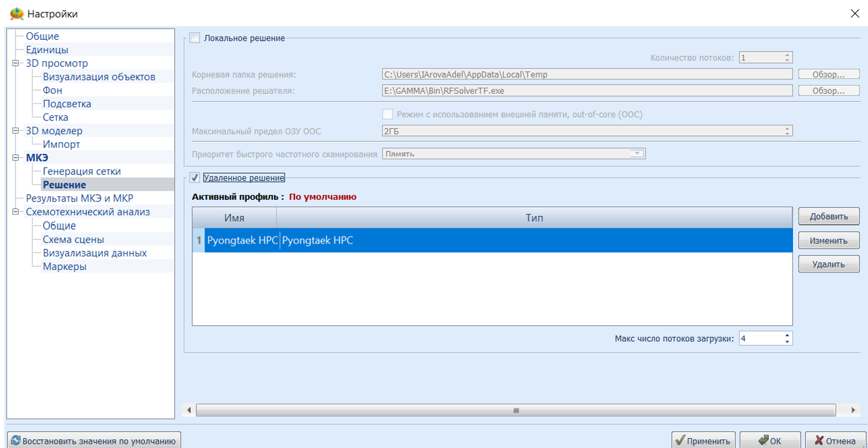Toggle the out-of-core (OOC) mode checkbox
Viewport: 868px width, 448px height.
[387, 115]
